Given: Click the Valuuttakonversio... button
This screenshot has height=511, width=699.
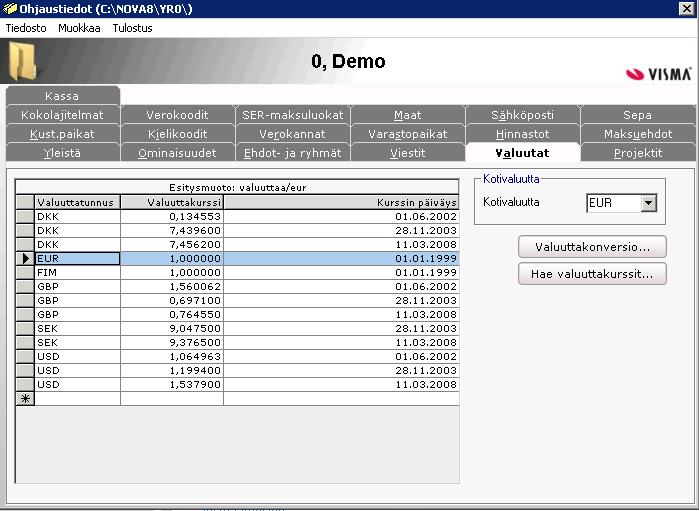Looking at the screenshot, I should pos(592,247).
